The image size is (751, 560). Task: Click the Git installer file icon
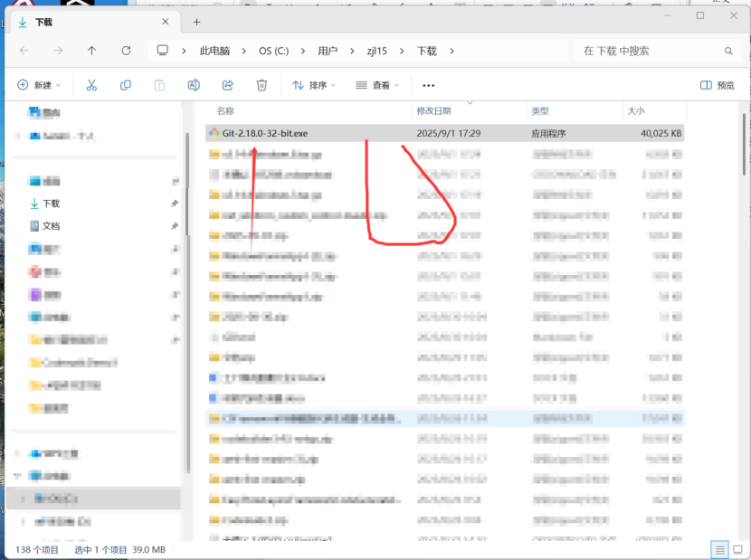pos(214,133)
